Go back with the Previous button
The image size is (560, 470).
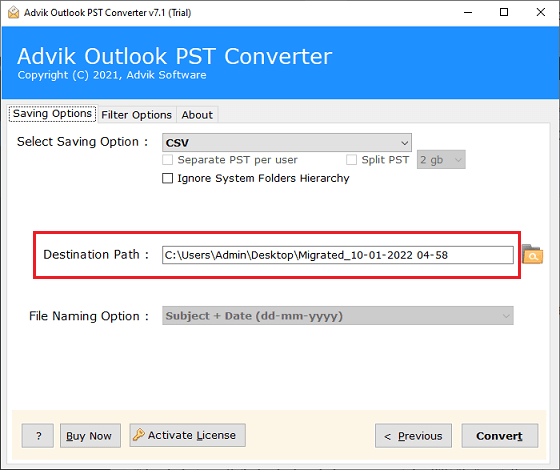click(x=413, y=436)
